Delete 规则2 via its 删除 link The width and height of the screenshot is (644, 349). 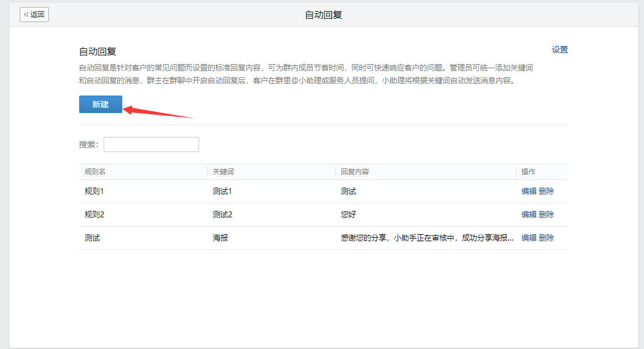[x=546, y=214]
